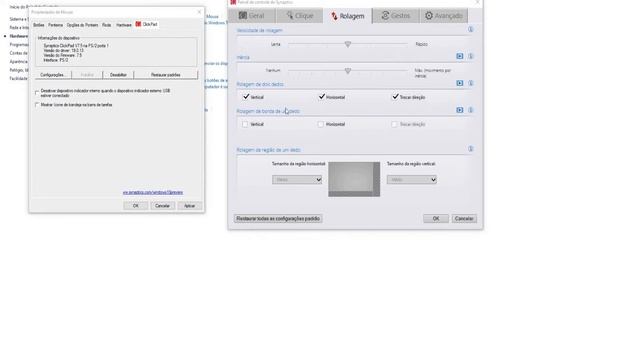Switch to the Avançado tab
Screen dimensions: 640x360
444,16
